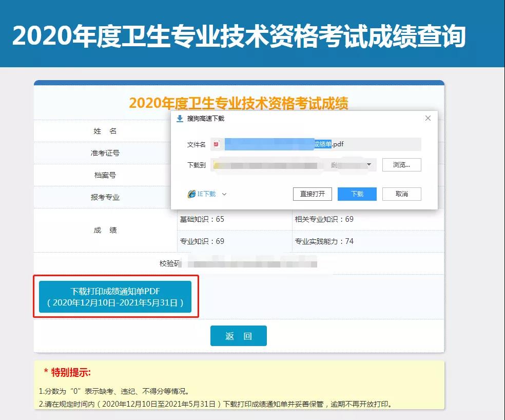Click the 搜狗高速下载 download arrow icon
505x420 pixels.
coord(180,119)
